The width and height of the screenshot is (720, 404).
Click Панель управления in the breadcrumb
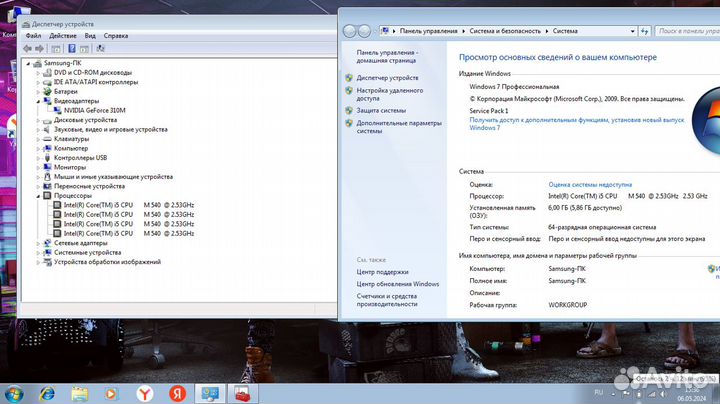pyautogui.click(x=428, y=31)
